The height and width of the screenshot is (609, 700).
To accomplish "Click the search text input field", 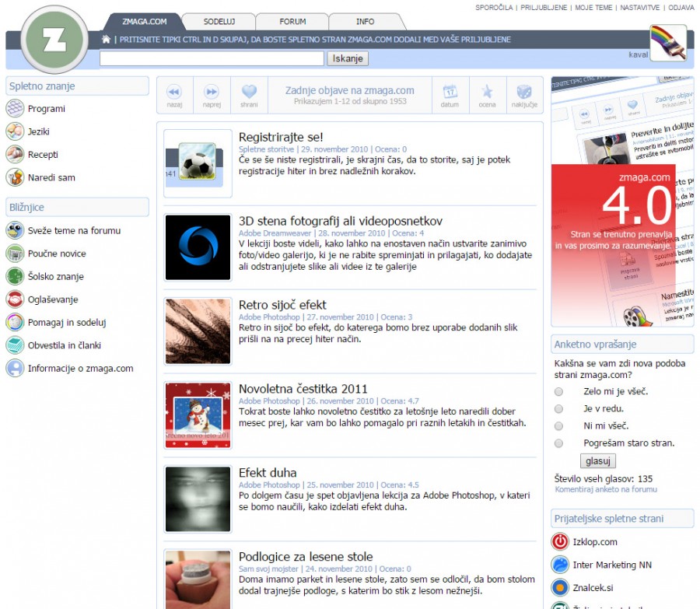I will (212, 58).
